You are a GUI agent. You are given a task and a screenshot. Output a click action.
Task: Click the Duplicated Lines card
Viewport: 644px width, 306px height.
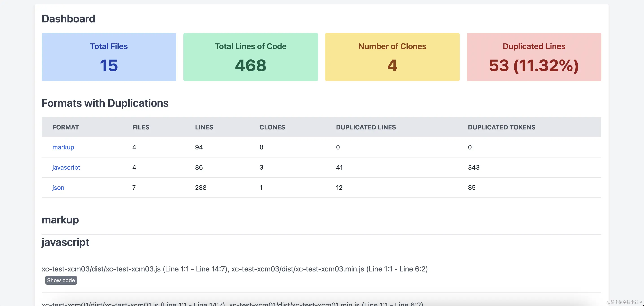(x=534, y=57)
